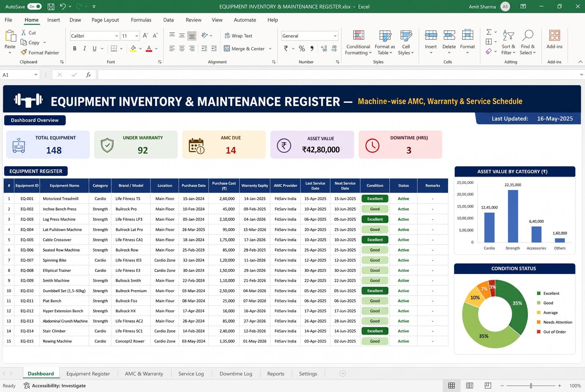Toggle Italic formatting
Screen dimensions: 585x392
click(84, 48)
